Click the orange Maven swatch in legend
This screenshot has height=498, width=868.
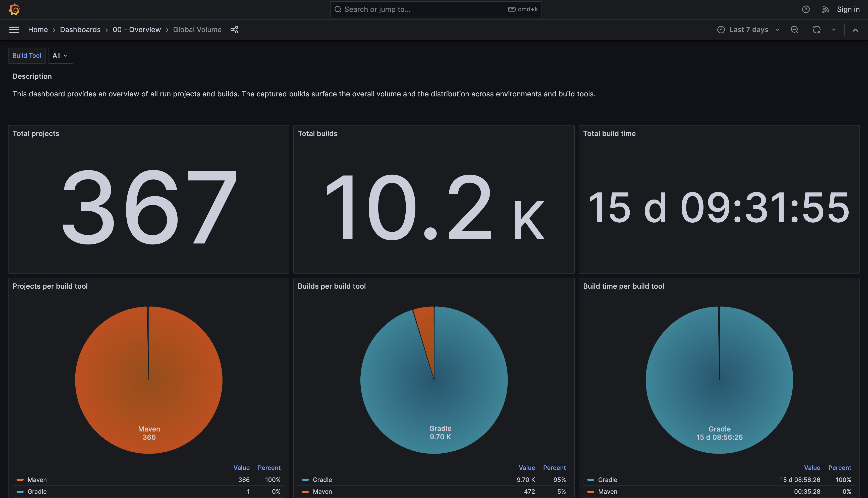[20, 479]
